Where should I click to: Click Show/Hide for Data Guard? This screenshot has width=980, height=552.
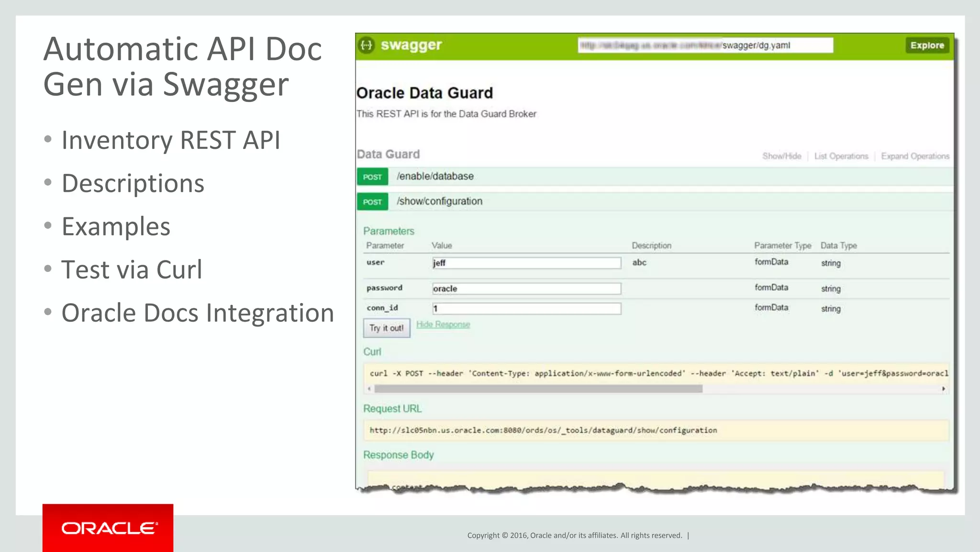click(781, 156)
